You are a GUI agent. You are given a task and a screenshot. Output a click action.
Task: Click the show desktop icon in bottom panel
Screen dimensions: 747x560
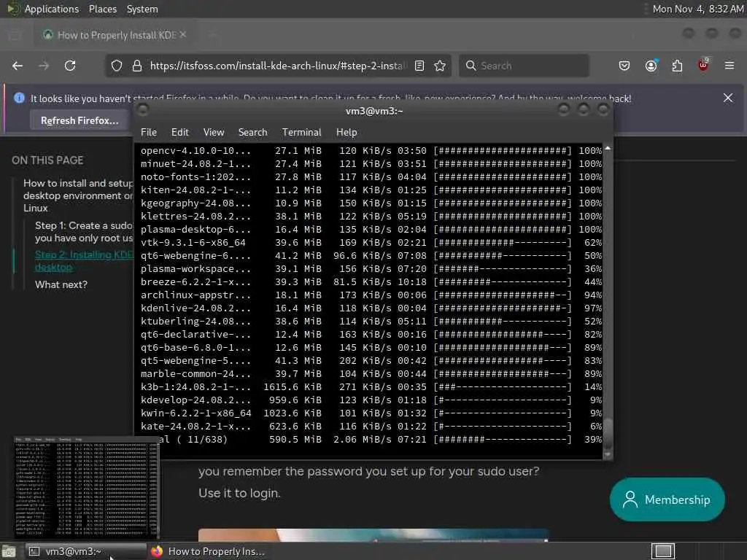click(x=9, y=551)
